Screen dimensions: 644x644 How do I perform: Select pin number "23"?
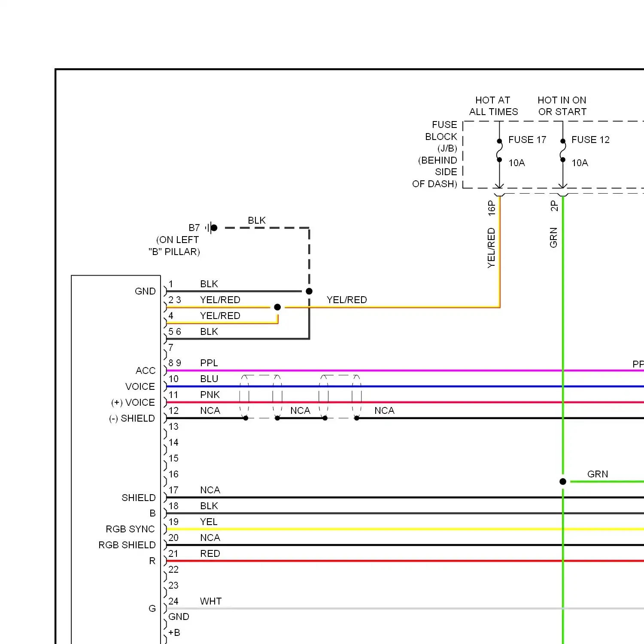[x=173, y=585]
